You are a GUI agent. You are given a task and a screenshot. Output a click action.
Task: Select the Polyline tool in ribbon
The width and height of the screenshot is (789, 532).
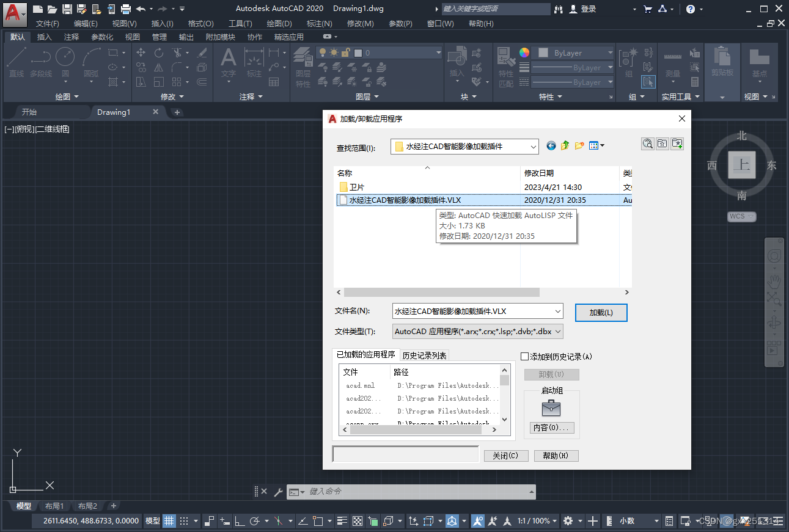pyautogui.click(x=41, y=63)
